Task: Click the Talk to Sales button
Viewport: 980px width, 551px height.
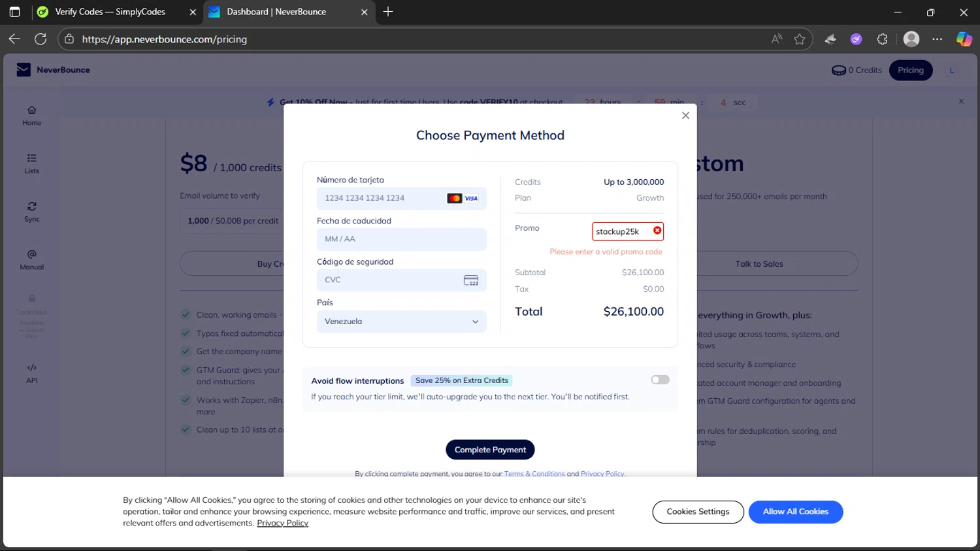Action: pyautogui.click(x=759, y=263)
